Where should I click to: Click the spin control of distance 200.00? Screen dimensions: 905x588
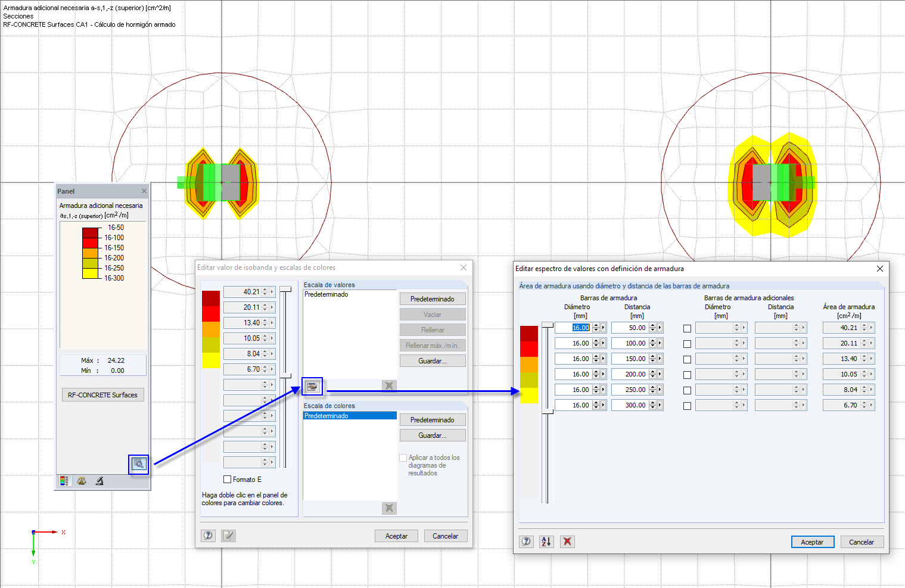[652, 374]
